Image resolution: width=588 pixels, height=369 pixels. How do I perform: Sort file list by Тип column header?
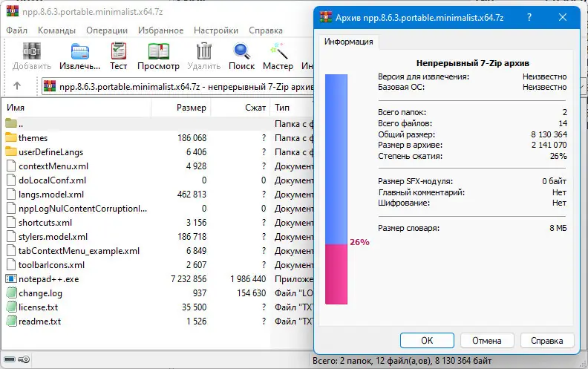[292, 108]
